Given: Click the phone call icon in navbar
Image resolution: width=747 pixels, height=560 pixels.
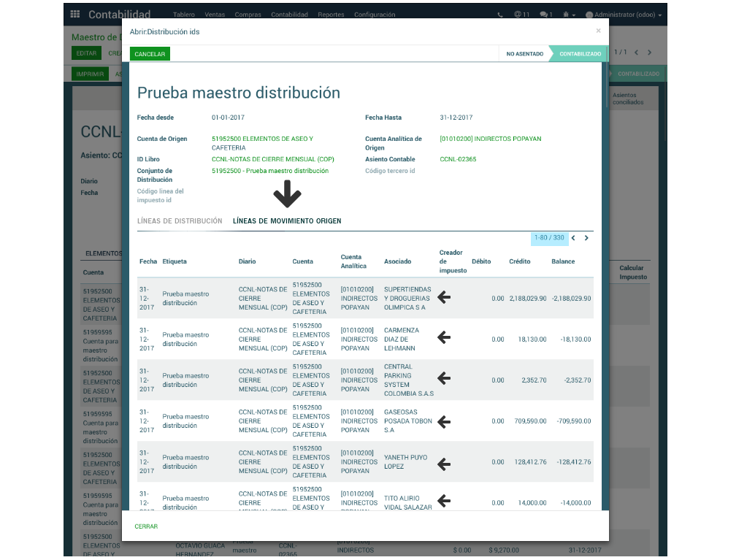Looking at the screenshot, I should [499, 15].
